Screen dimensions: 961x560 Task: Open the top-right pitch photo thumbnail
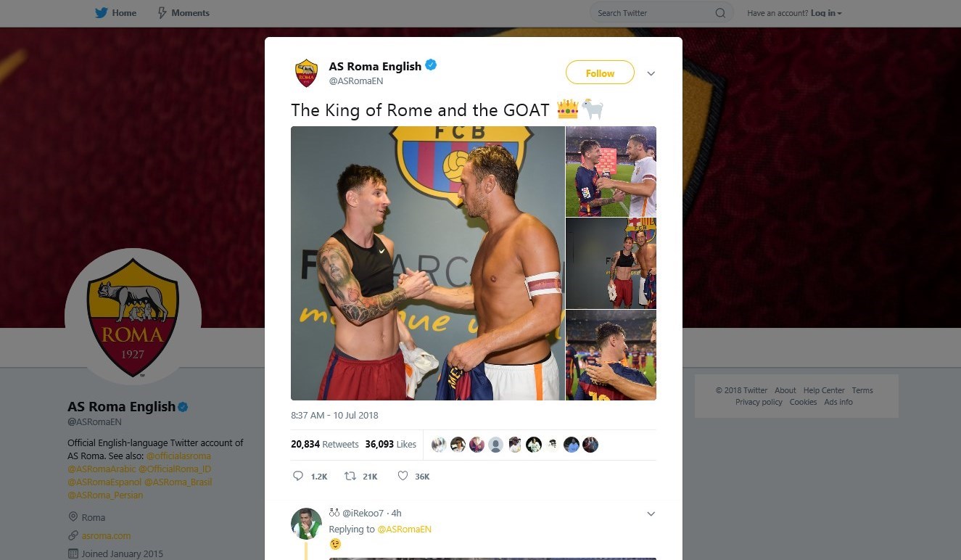611,171
